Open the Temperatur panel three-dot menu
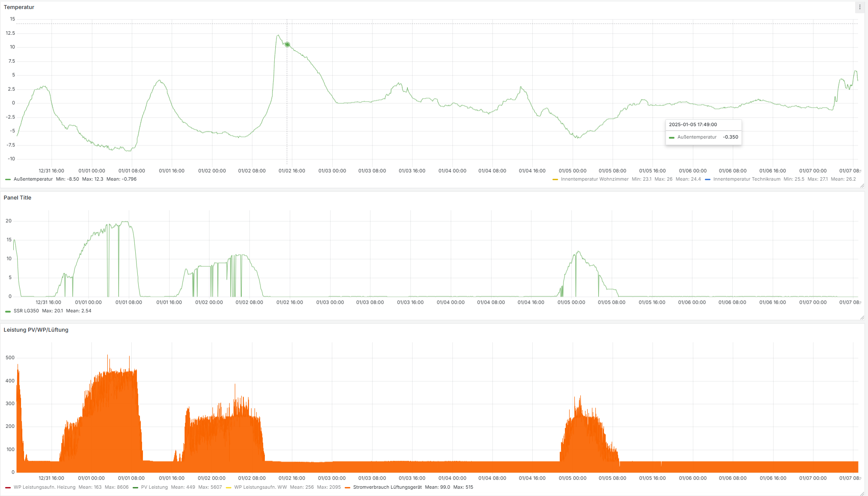 pos(859,7)
